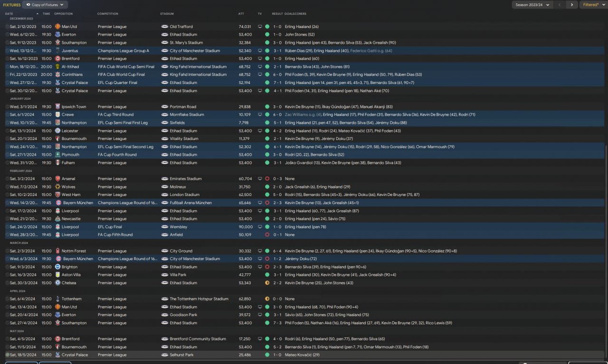Viewport: 608px width, 364px height.
Task: Click the 6 - 4 result against Nottm Forest
Action: coord(277,251)
